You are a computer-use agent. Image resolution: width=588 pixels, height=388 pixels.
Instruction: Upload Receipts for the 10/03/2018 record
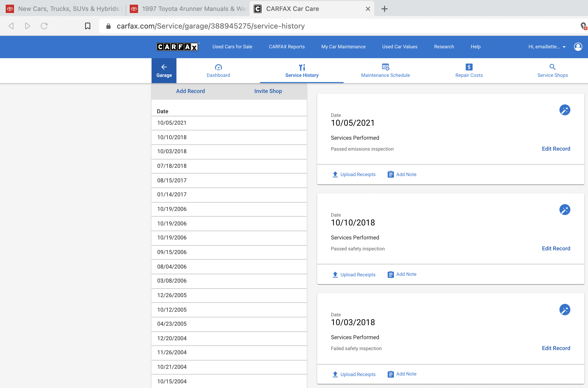pyautogui.click(x=354, y=374)
